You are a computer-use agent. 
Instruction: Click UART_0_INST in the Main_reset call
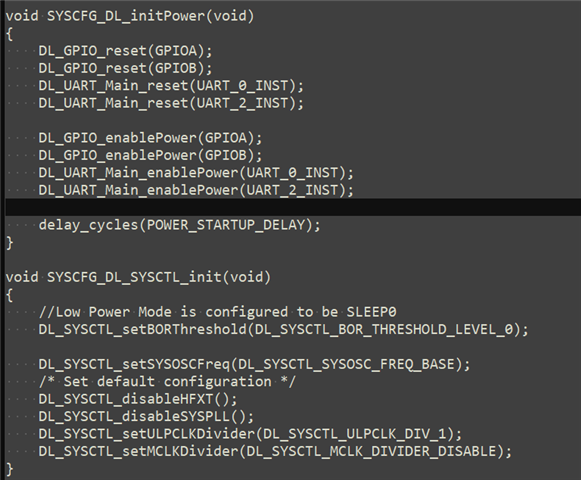(x=242, y=86)
